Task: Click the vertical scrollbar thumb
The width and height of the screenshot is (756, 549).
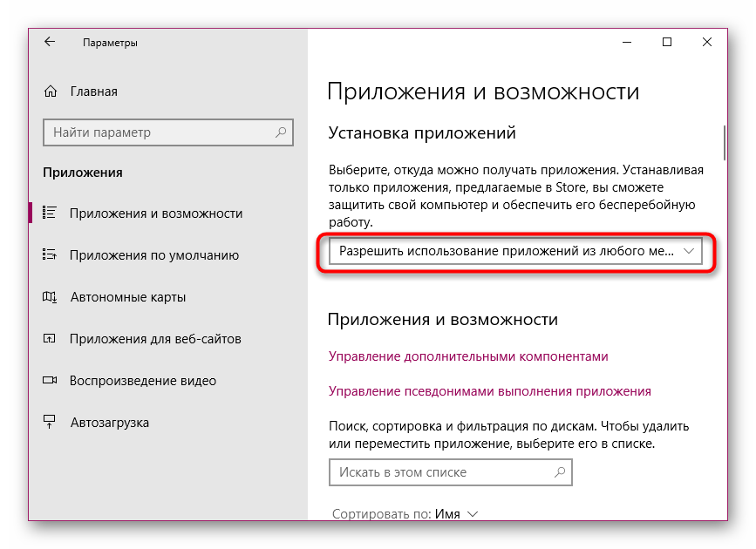Action: click(x=725, y=143)
